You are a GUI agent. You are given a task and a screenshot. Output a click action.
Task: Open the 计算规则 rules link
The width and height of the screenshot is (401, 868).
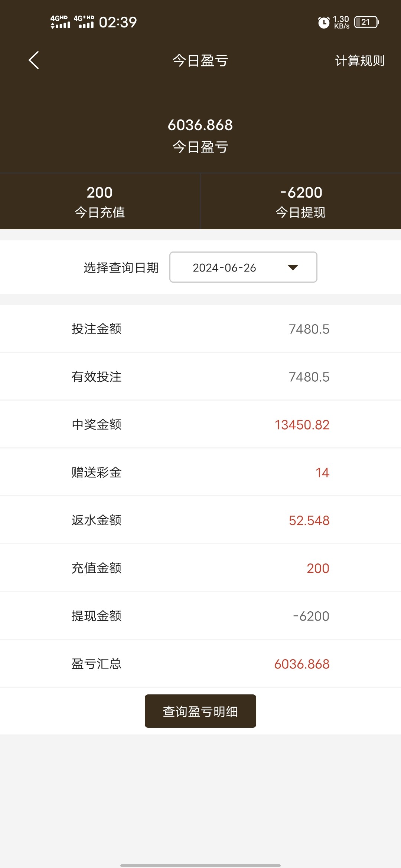point(359,60)
